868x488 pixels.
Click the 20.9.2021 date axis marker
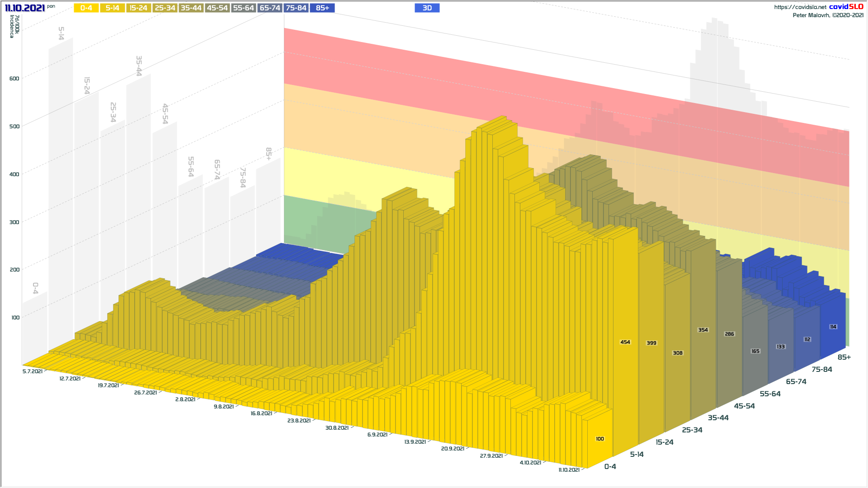point(453,449)
